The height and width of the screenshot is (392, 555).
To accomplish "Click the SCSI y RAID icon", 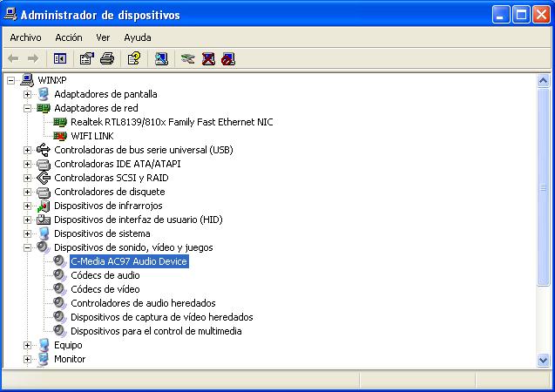I will (x=44, y=178).
